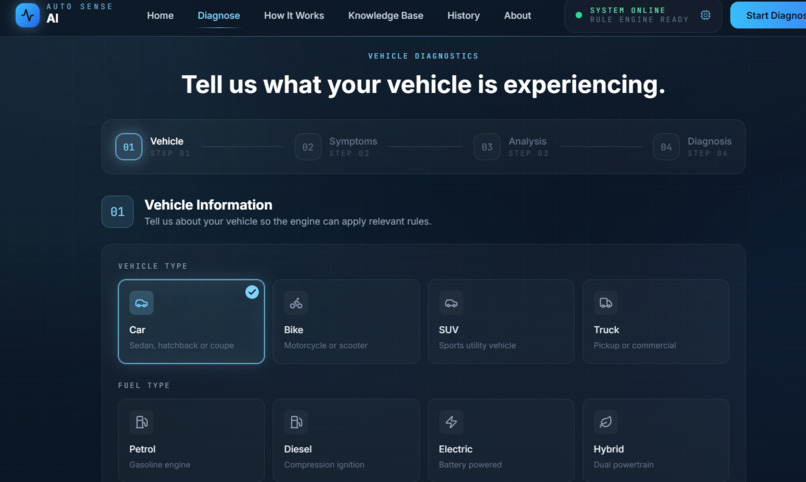The image size is (806, 482).
Task: Click the fuel pump icon for Petrol
Action: 141,422
